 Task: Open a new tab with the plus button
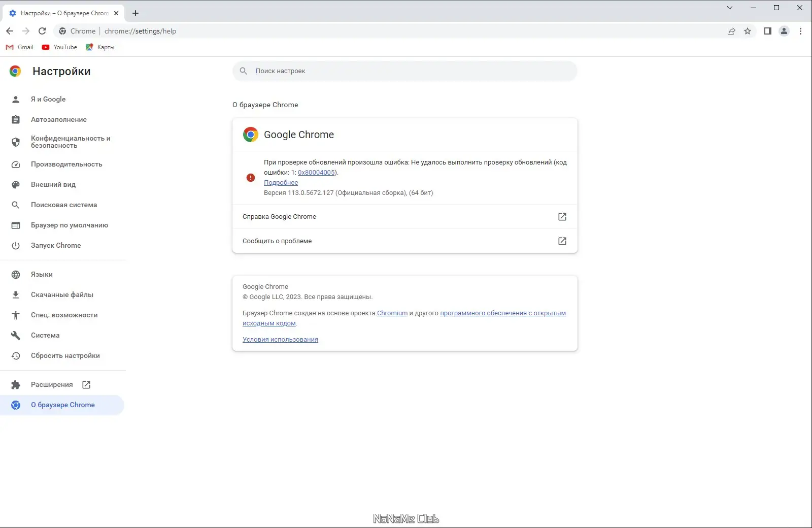point(136,13)
